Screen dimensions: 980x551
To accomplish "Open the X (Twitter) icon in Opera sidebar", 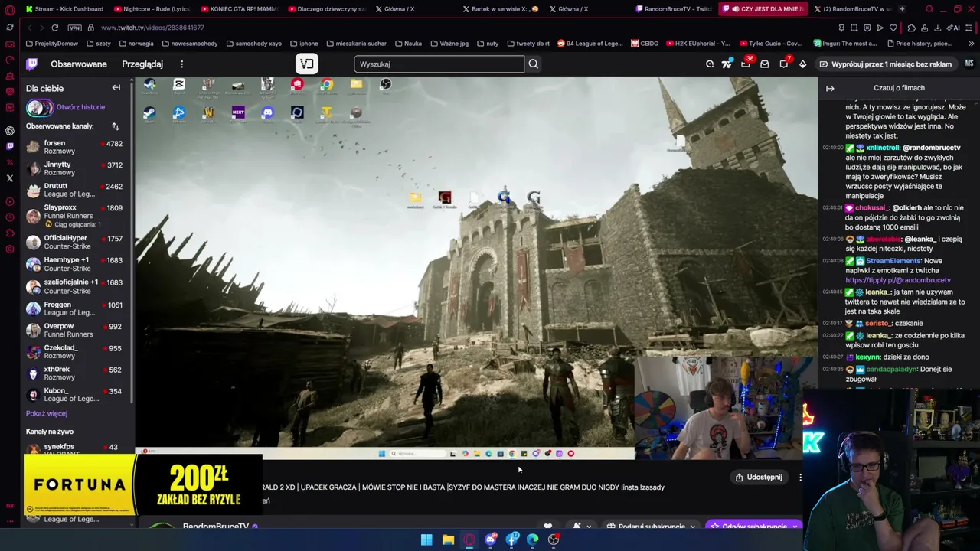I will tap(9, 178).
